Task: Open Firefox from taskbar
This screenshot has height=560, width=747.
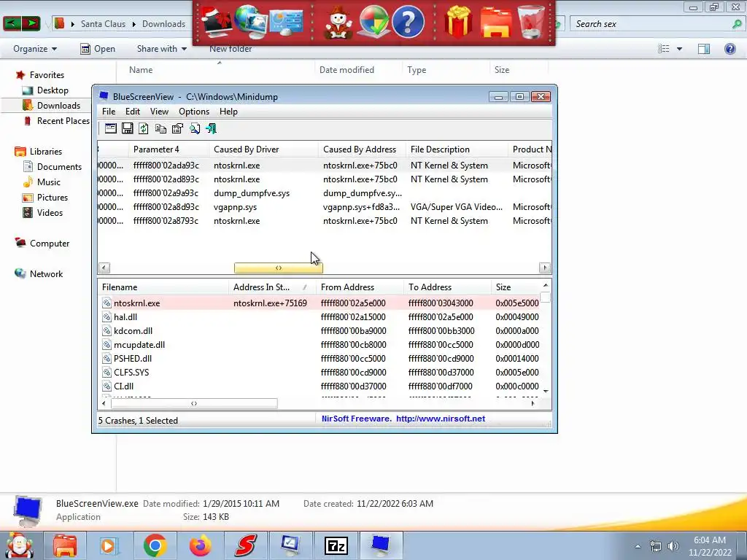Action: click(200, 545)
